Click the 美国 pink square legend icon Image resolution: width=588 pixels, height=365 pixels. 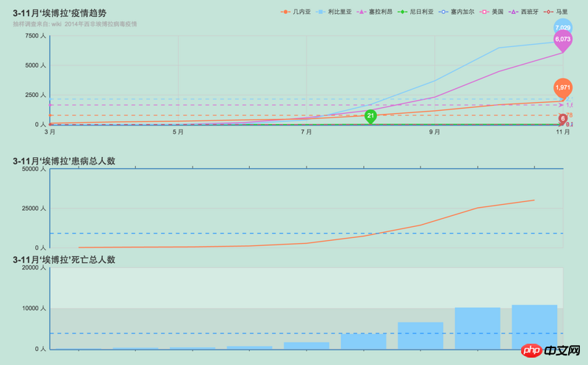(484, 12)
